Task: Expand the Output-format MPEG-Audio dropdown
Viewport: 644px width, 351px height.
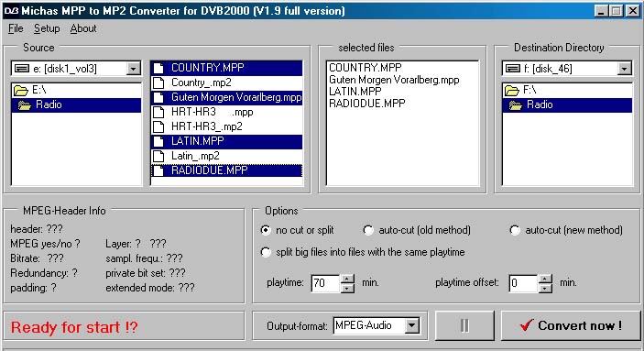Action: click(x=411, y=326)
